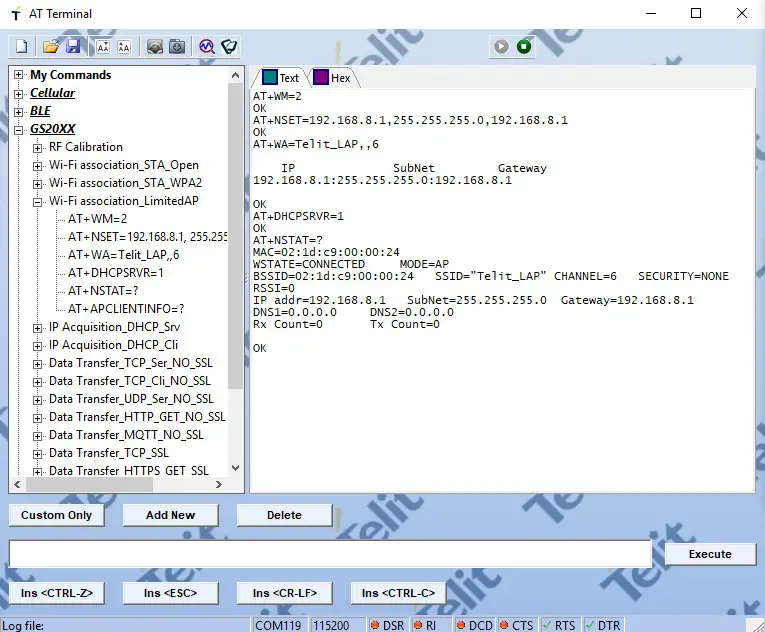Image resolution: width=765 pixels, height=632 pixels.
Task: Select the AT+APCLIENTINFO=? command
Action: coord(126,309)
